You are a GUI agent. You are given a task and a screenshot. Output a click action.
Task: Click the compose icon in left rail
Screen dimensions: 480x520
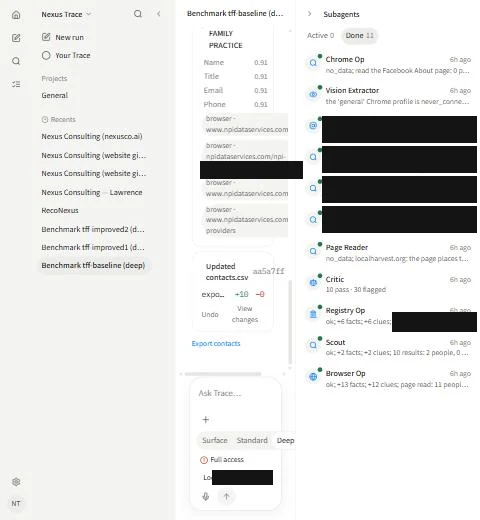[16, 38]
